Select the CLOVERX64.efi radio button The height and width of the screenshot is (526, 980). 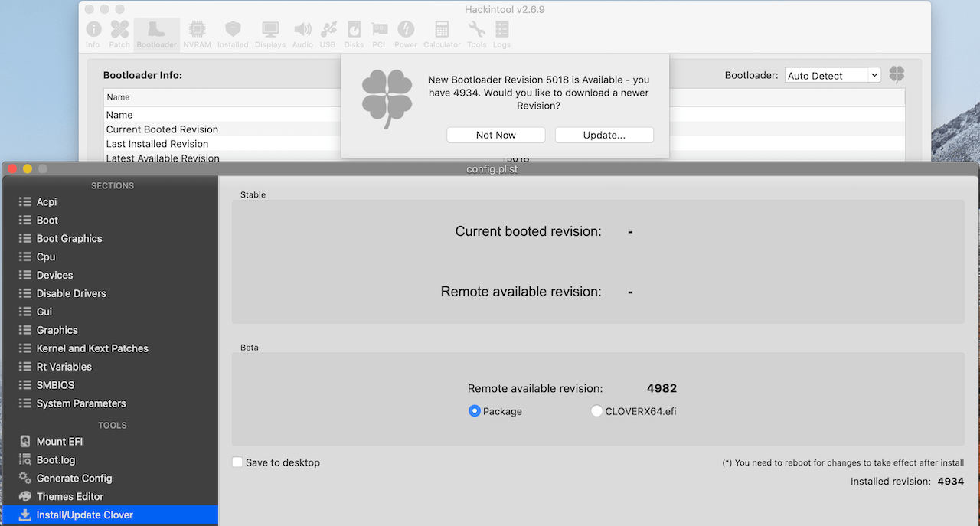point(597,411)
